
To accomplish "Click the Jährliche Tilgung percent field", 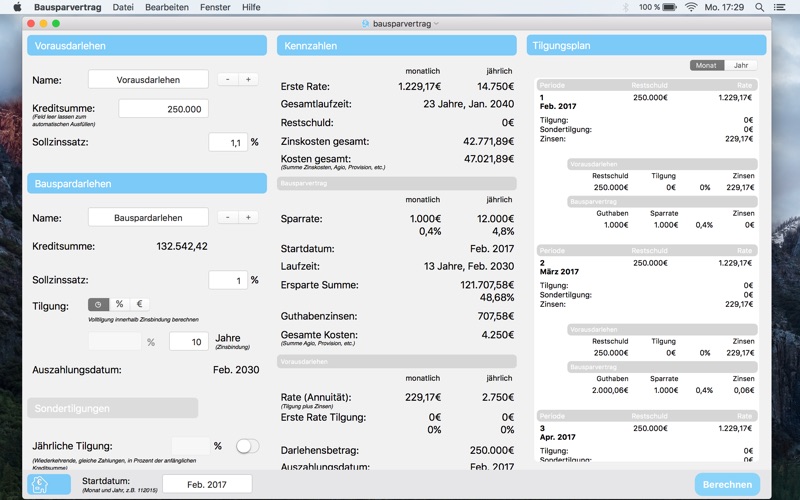I will 190,446.
